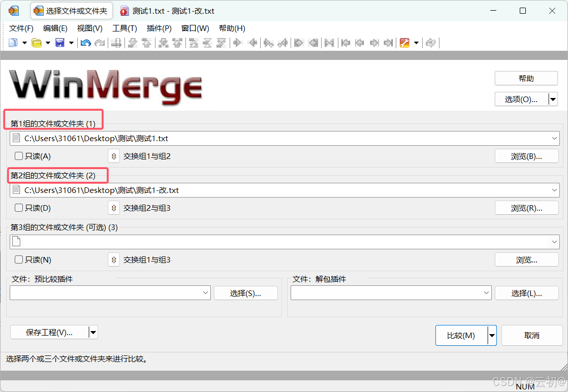Image resolution: width=568 pixels, height=392 pixels.
Task: Click the Auto Merge toolbar icon
Action: click(x=329, y=43)
